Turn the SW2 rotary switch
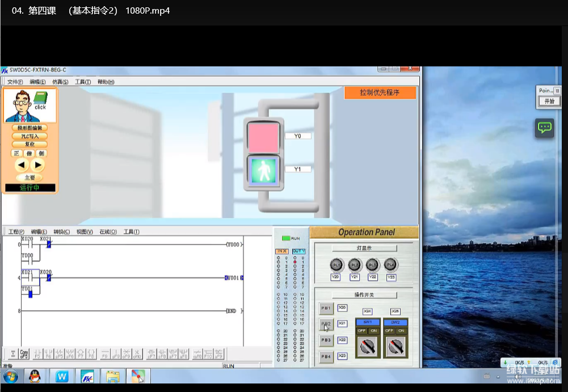This screenshot has height=392, width=568. pyautogui.click(x=395, y=346)
